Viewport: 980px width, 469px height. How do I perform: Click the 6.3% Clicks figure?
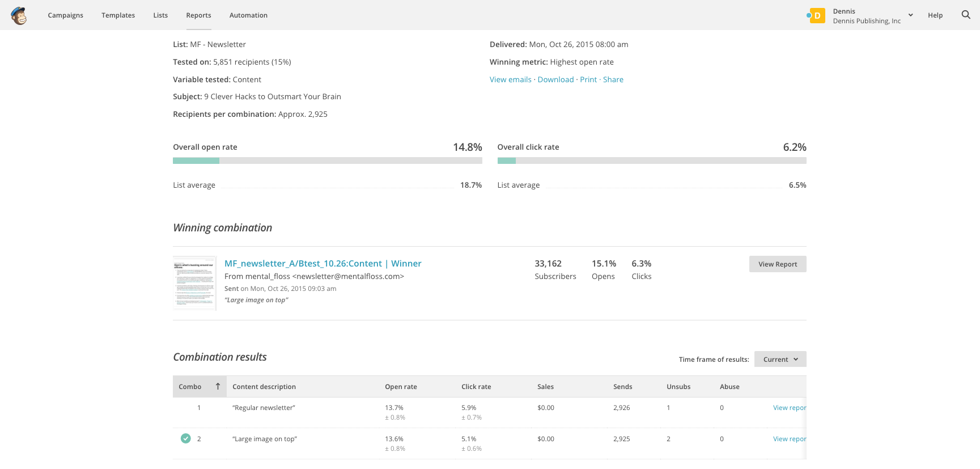point(641,264)
